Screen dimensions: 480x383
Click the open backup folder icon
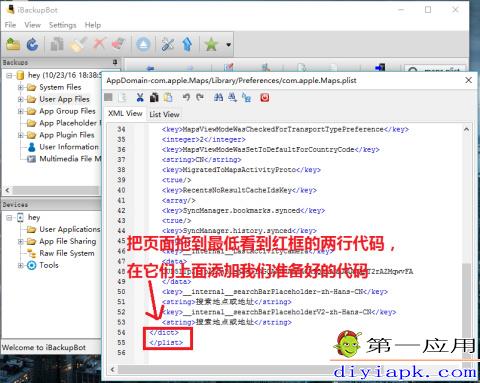(13, 45)
